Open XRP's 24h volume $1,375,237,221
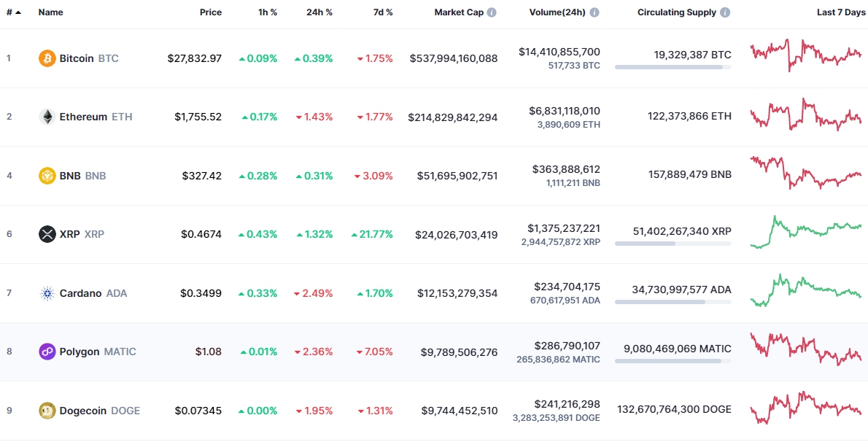Screen dimensions: 868x442 (565, 228)
